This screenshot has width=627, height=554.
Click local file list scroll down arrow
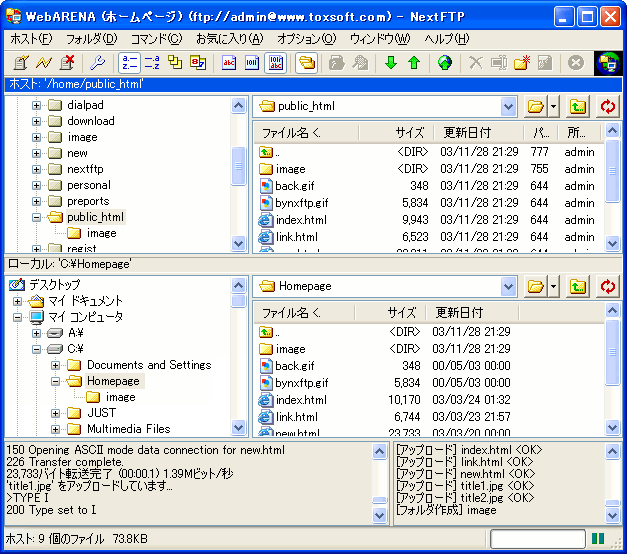tap(612, 427)
